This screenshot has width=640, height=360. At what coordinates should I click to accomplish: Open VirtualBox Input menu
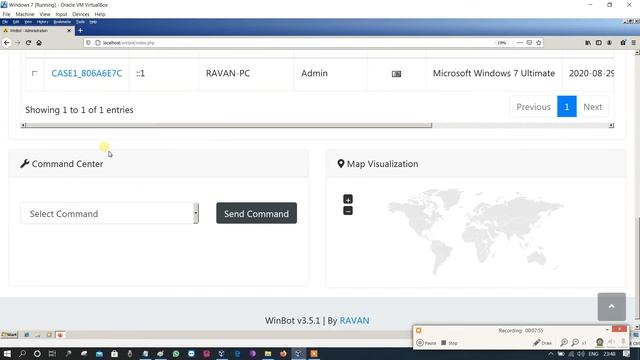61,14
